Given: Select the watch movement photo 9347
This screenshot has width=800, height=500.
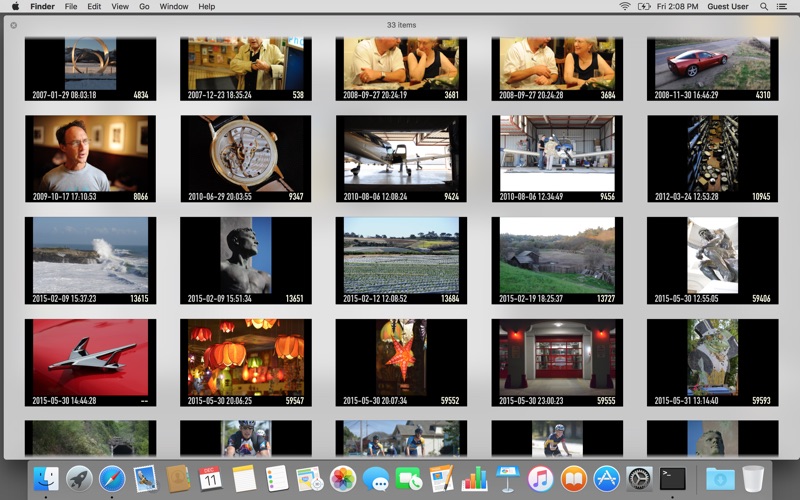Looking at the screenshot, I should (246, 159).
